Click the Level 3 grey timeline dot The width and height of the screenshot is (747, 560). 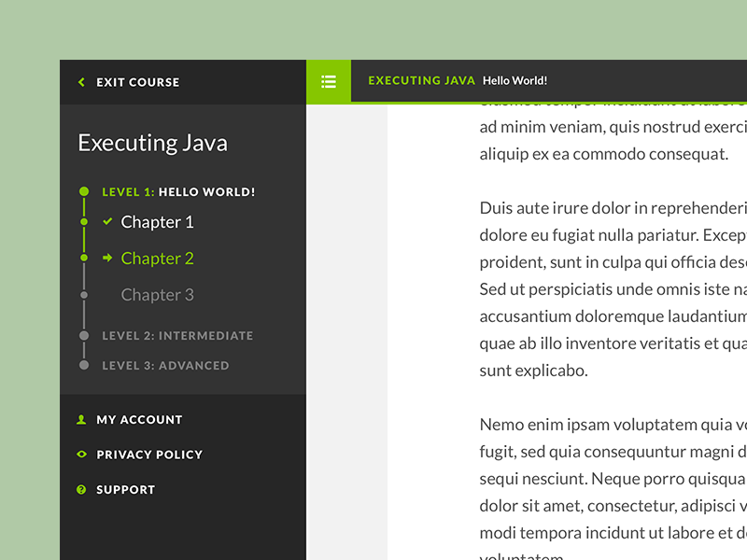(x=84, y=365)
